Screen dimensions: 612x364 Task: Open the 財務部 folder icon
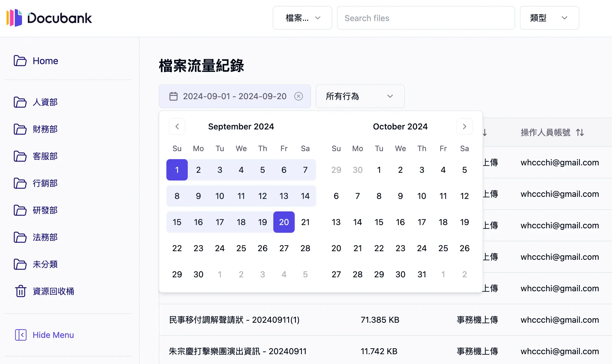tap(20, 129)
